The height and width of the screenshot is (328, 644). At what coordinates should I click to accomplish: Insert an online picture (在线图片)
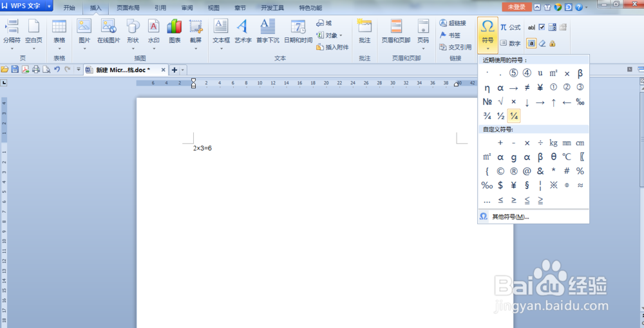(109, 31)
